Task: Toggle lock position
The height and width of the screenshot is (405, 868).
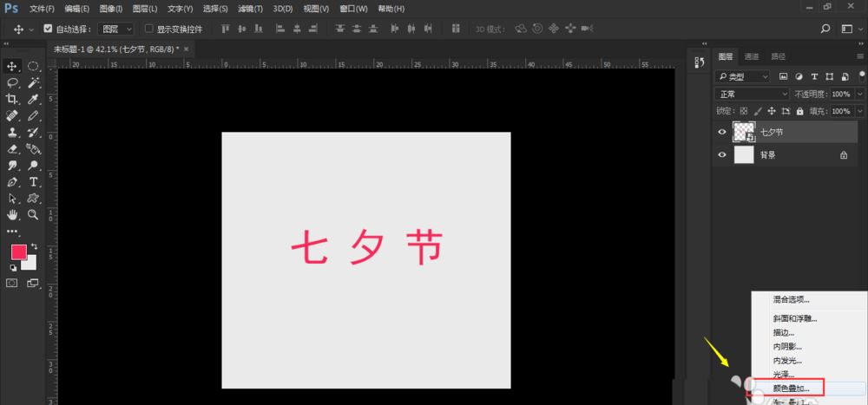Action: click(772, 111)
